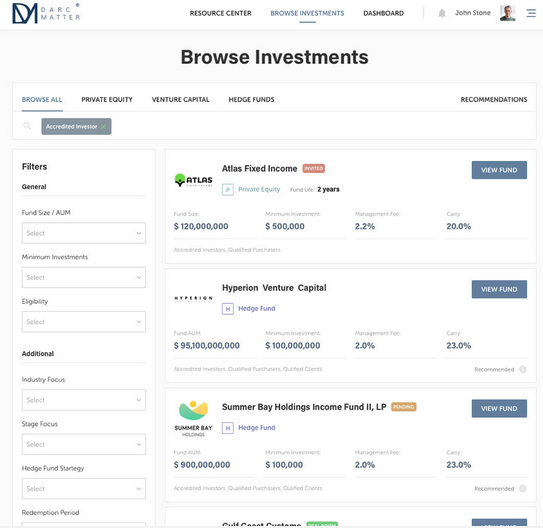Click the Recommended info icon on Summer Bay card
543x528 pixels.
click(x=523, y=489)
